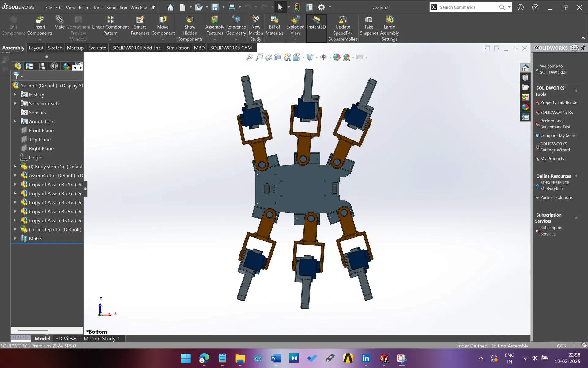This screenshot has width=588, height=368.
Task: Open Compare My Score link
Action: click(x=558, y=136)
